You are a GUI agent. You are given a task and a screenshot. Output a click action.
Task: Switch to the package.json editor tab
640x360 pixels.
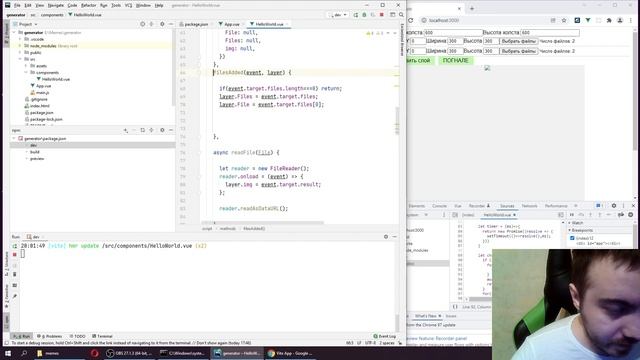[195, 24]
